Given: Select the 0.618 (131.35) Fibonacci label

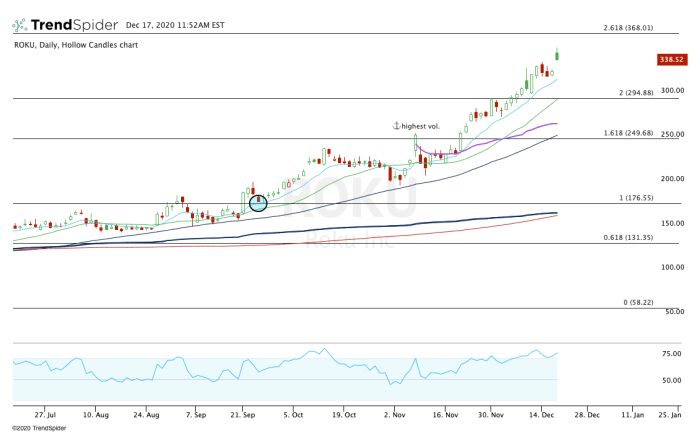Looking at the screenshot, I should [x=628, y=238].
